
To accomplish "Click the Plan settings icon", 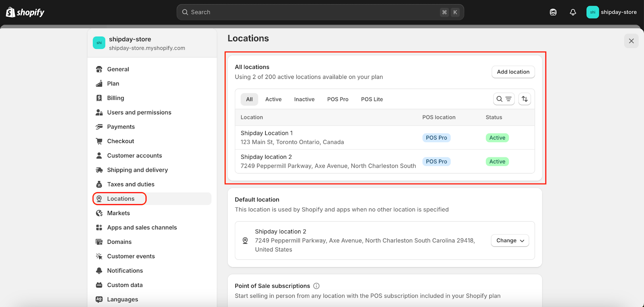I will 99,84.
